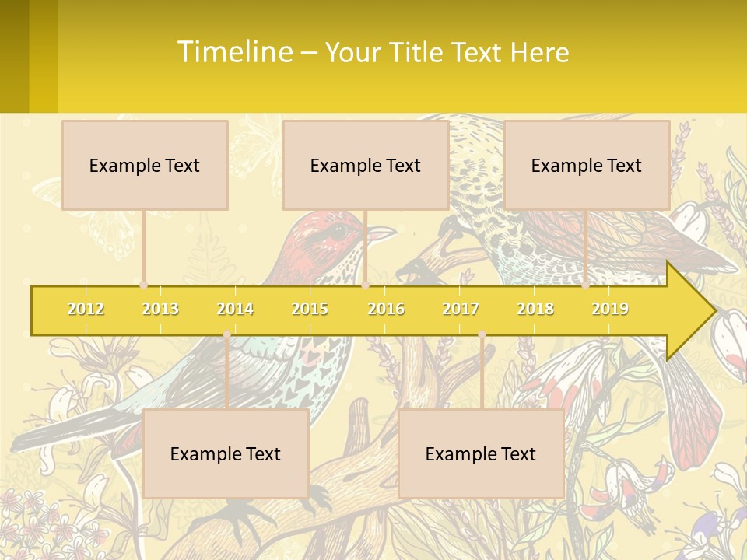The image size is (747, 560).
Task: Select the Example Text box above 2013
Action: tap(145, 165)
